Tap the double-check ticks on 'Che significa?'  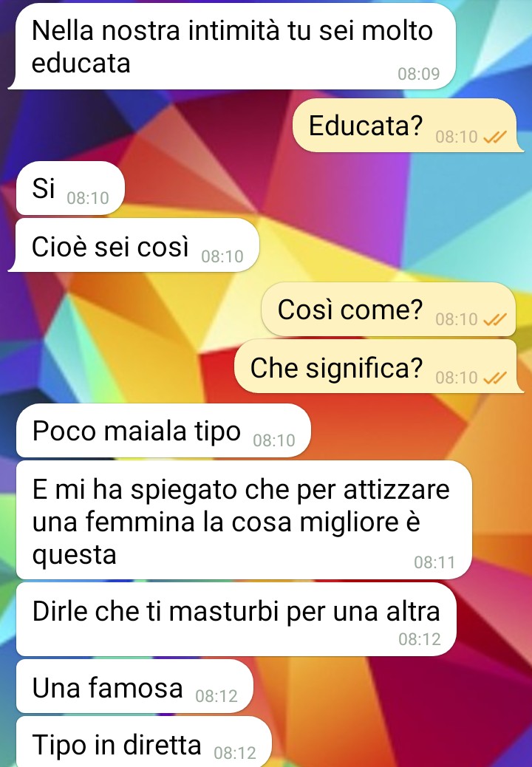point(495,378)
